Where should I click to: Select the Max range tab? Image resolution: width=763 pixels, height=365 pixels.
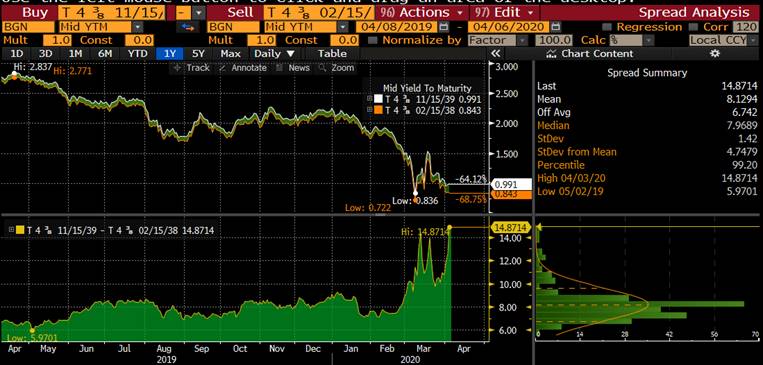click(x=230, y=54)
